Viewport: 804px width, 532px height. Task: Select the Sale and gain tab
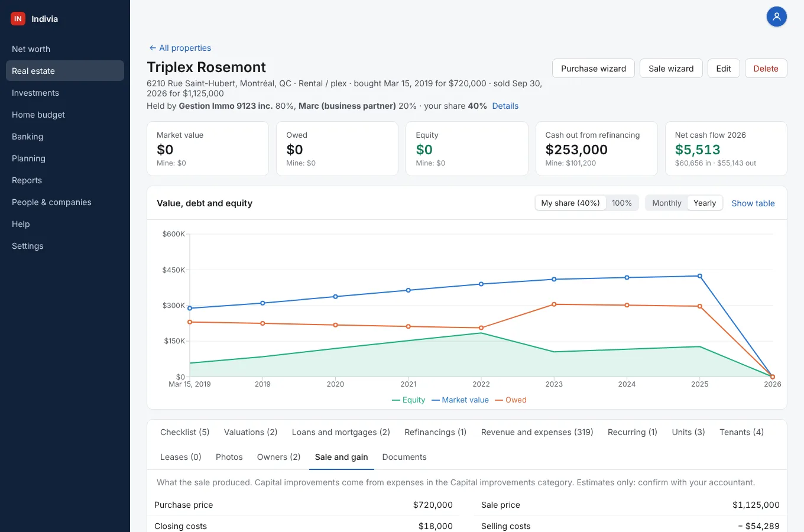[342, 457]
